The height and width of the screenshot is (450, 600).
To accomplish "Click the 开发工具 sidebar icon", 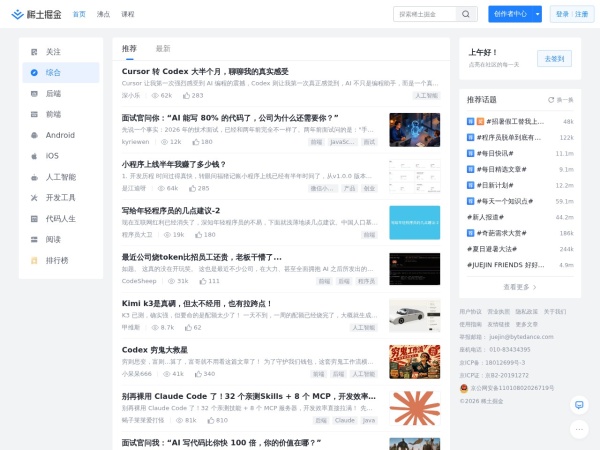I will tap(34, 197).
